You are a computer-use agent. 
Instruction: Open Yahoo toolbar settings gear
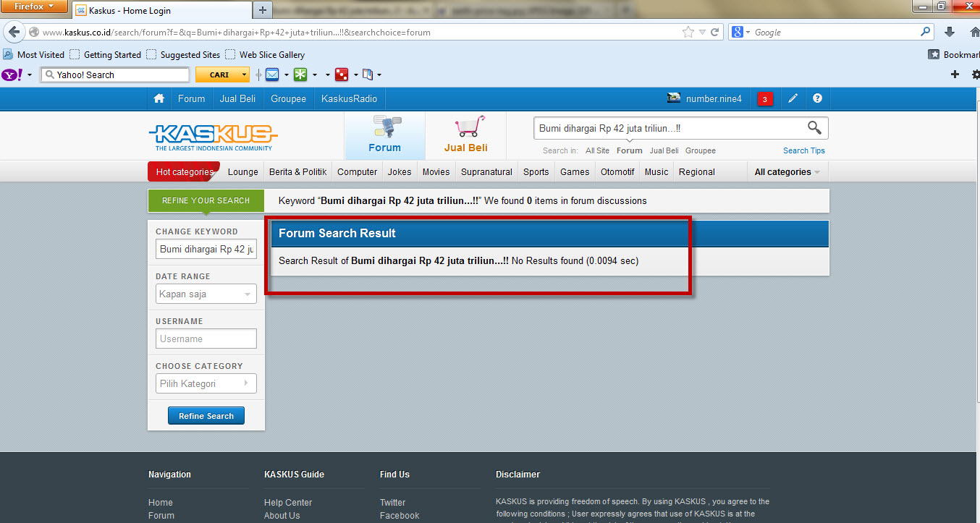coord(975,75)
